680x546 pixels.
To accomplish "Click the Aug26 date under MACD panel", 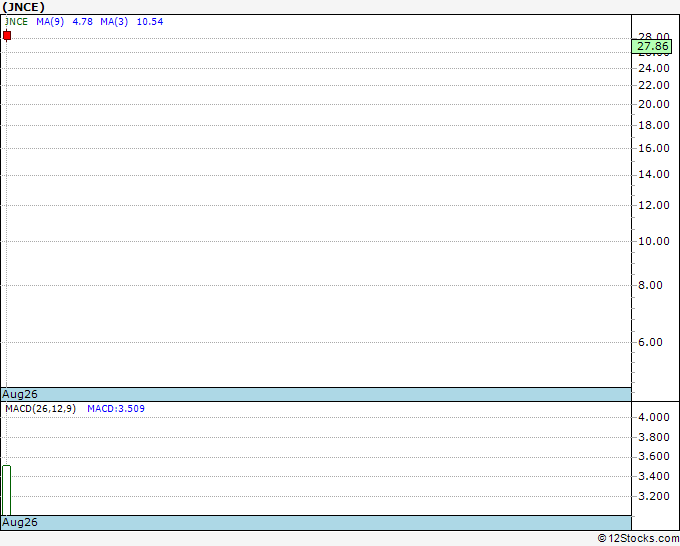I will click(x=20, y=522).
